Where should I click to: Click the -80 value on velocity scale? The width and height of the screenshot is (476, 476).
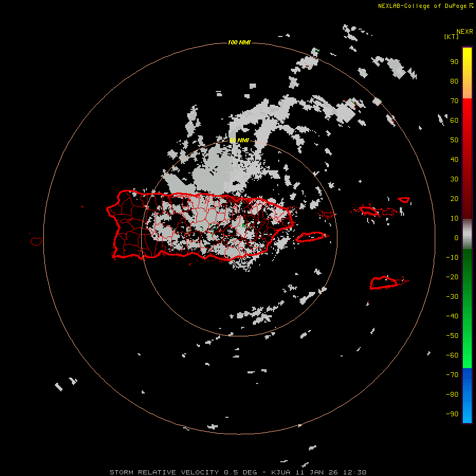452,395
